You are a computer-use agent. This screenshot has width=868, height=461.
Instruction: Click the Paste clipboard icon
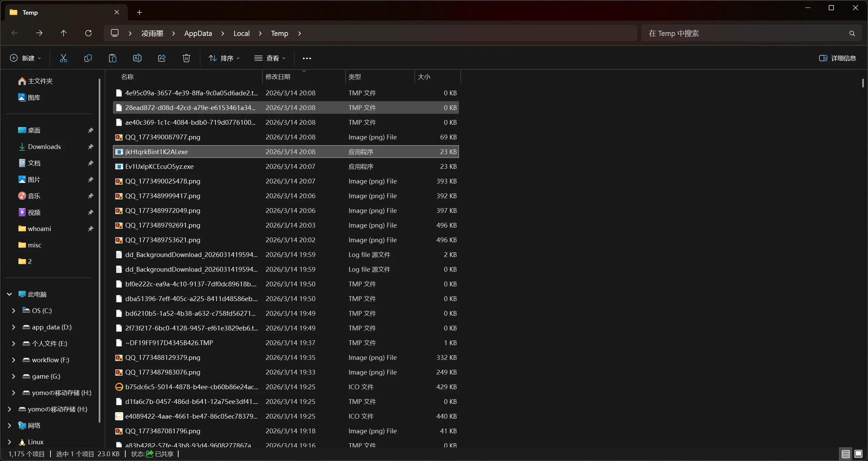[x=113, y=58]
